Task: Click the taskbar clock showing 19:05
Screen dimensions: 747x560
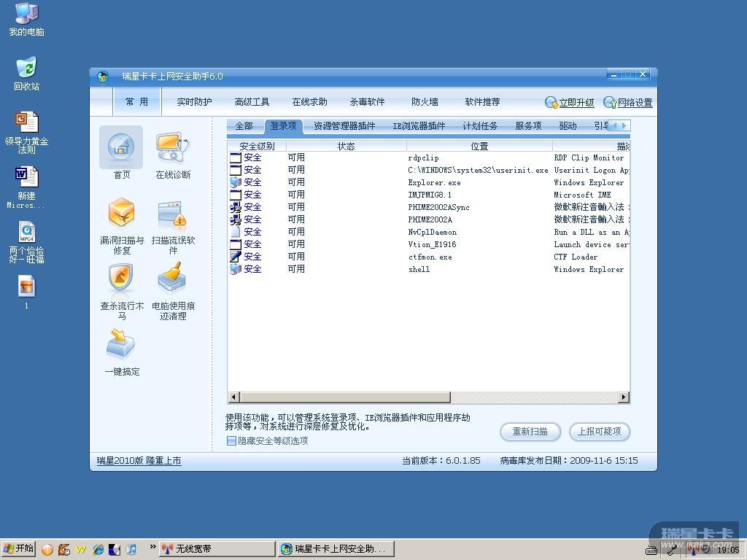Action: [x=729, y=550]
